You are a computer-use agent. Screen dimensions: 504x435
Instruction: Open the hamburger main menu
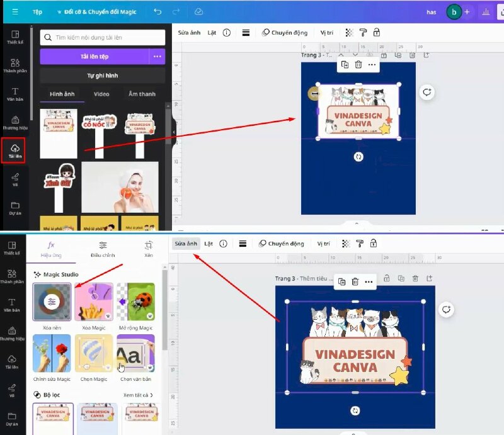(x=13, y=11)
